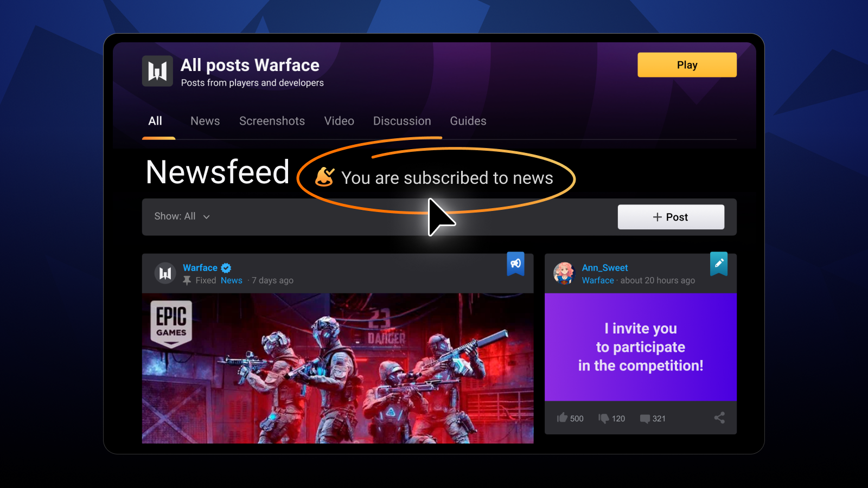Click the 'about 20 hours ago' timestamp
This screenshot has width=868, height=488.
658,280
